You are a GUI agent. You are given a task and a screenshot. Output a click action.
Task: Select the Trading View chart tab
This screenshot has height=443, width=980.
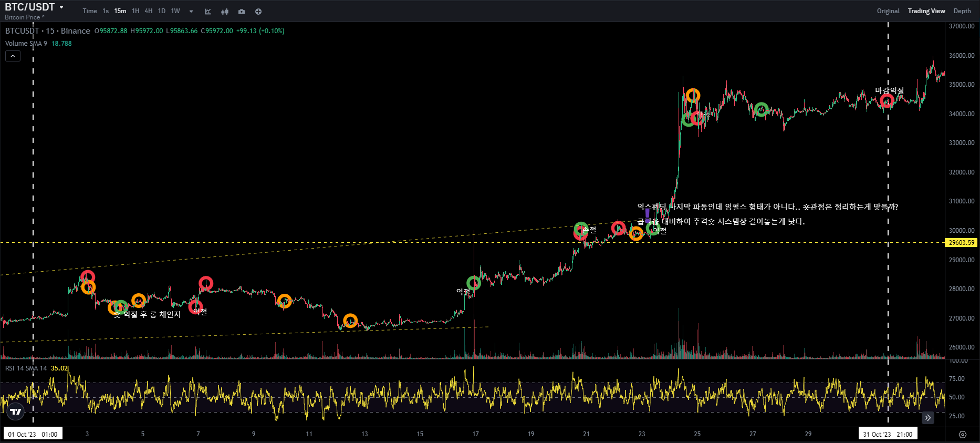[926, 11]
